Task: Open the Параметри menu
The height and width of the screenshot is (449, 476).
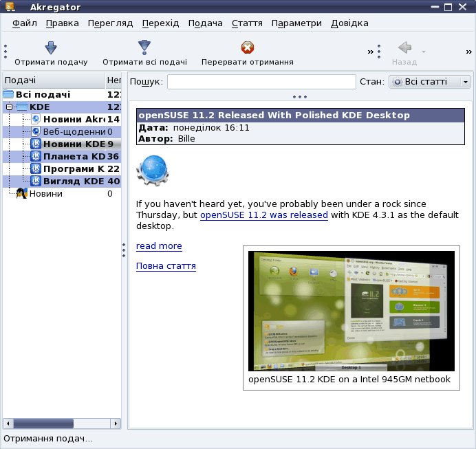Action: 296,23
